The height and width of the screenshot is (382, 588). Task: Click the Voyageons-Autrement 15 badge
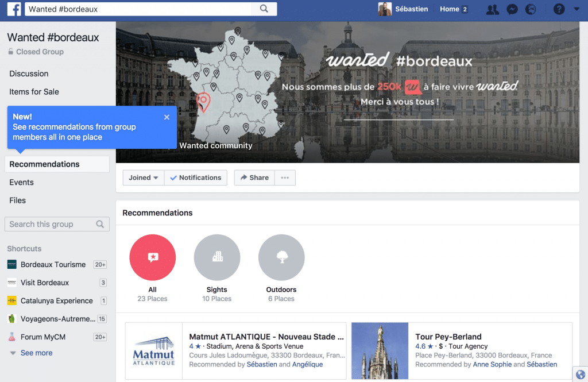pos(102,319)
